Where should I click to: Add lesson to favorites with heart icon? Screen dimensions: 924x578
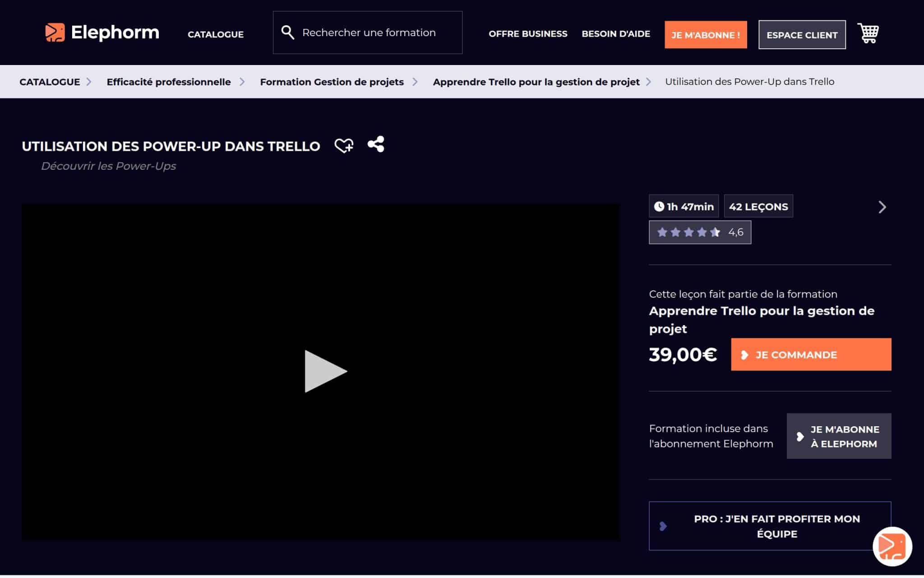click(x=344, y=145)
